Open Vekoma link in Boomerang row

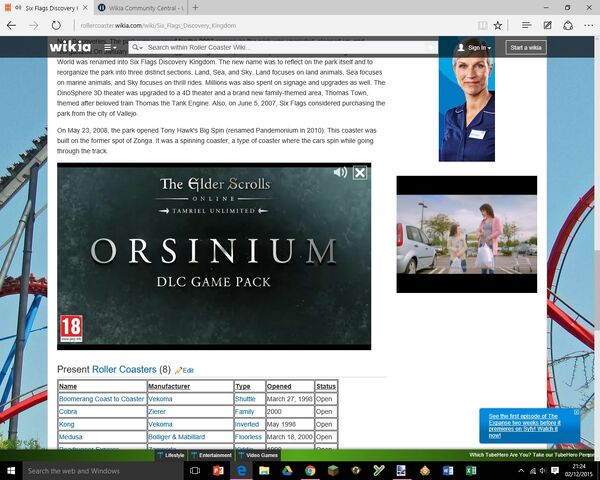pyautogui.click(x=160, y=399)
